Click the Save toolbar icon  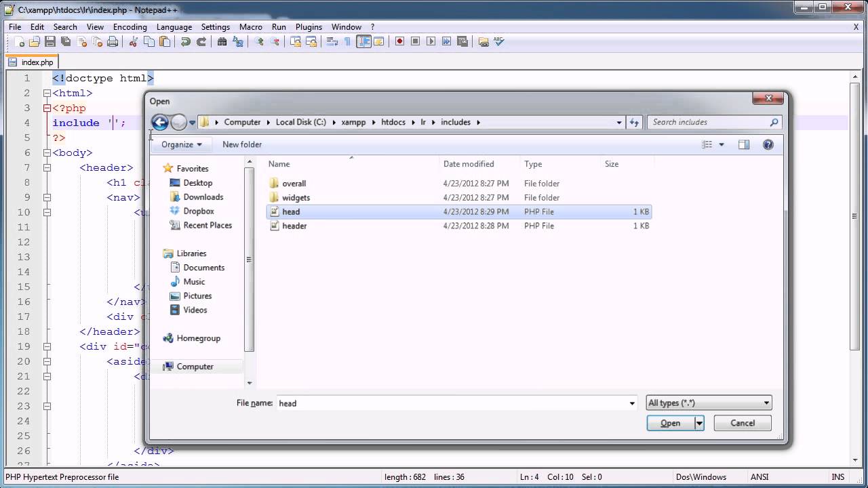point(50,42)
